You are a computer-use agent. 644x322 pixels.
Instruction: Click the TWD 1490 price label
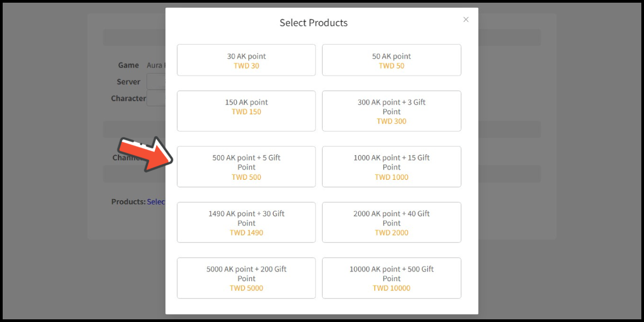pos(246,233)
